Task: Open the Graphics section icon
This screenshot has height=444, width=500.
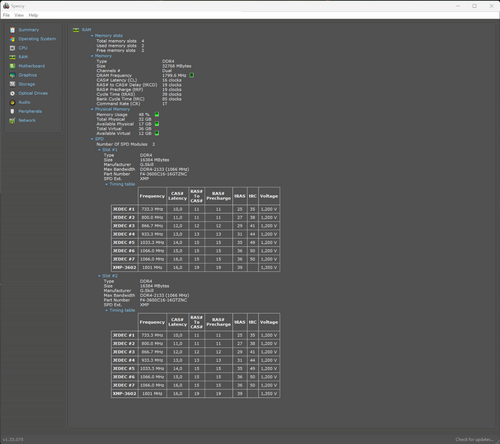Action: (x=12, y=75)
